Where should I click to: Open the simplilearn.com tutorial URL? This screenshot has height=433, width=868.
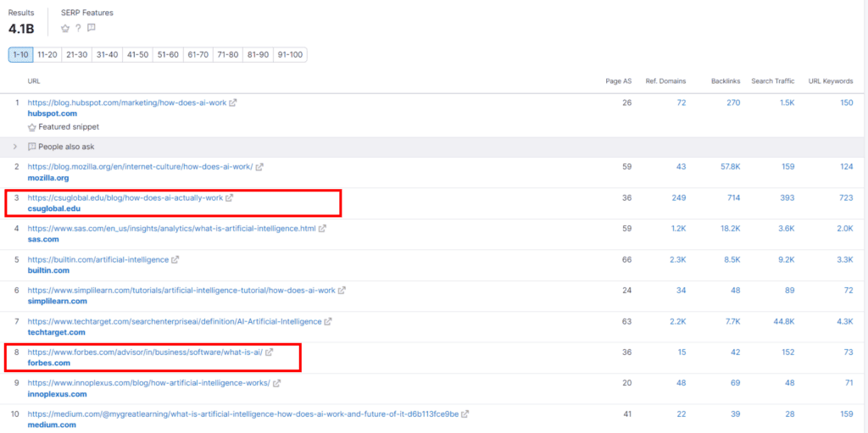point(181,290)
